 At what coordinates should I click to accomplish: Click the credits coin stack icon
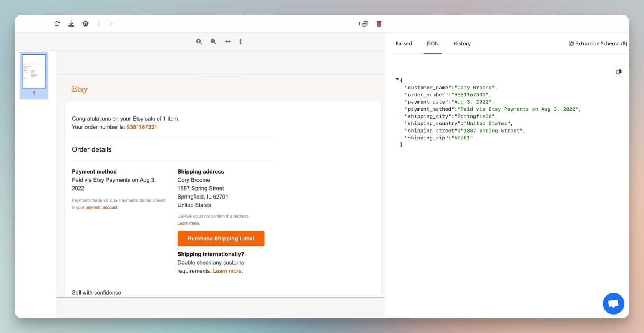pyautogui.click(x=364, y=24)
